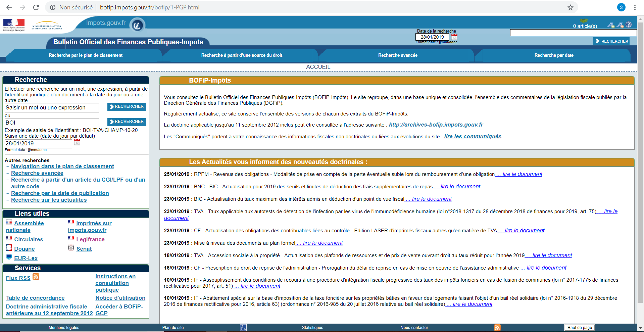Viewport: 644px width, 332px height.
Task: Open 'Recherche par le plan de classement' tab
Action: coord(86,55)
